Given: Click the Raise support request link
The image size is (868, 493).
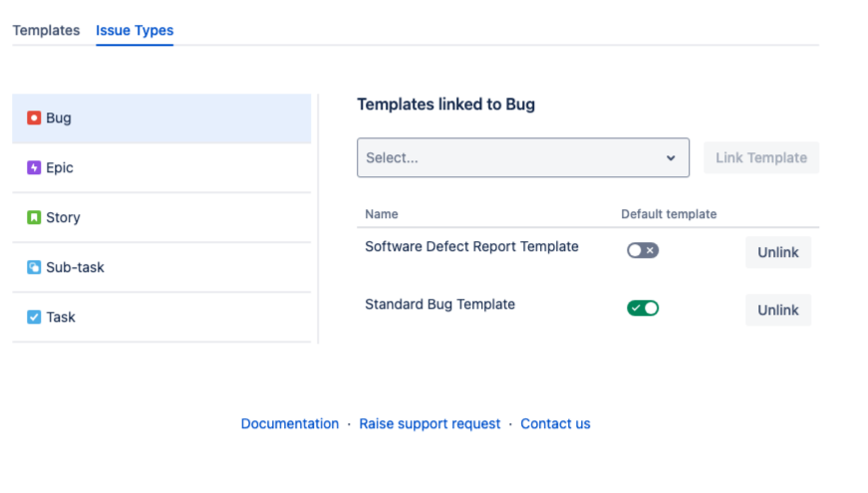Looking at the screenshot, I should [x=430, y=423].
